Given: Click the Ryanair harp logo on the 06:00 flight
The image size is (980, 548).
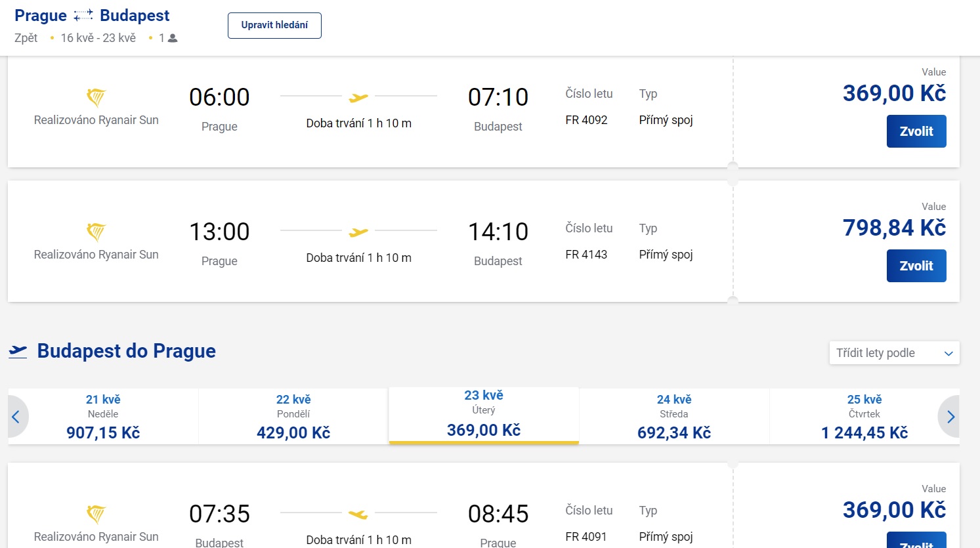Looking at the screenshot, I should [96, 98].
